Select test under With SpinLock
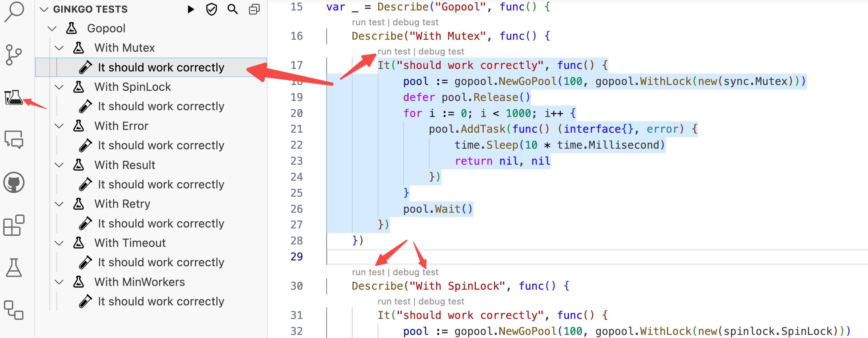The height and width of the screenshot is (338, 868). pos(161,107)
